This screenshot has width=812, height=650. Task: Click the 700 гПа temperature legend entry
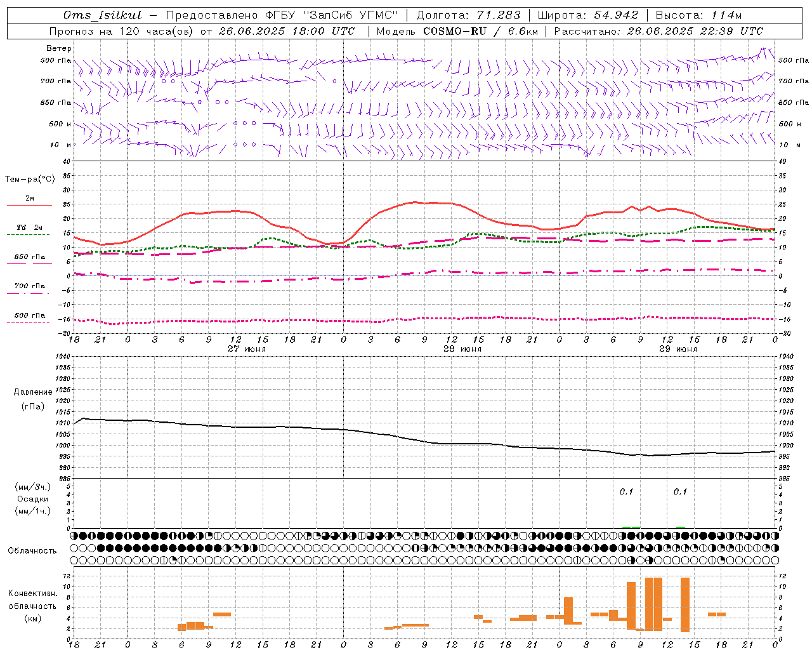pyautogui.click(x=30, y=286)
